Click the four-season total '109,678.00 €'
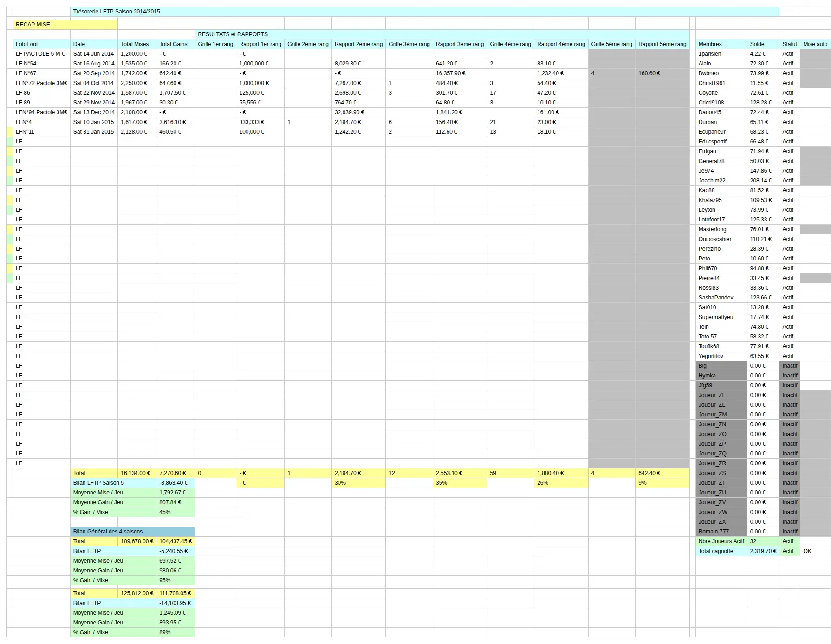 [137, 541]
